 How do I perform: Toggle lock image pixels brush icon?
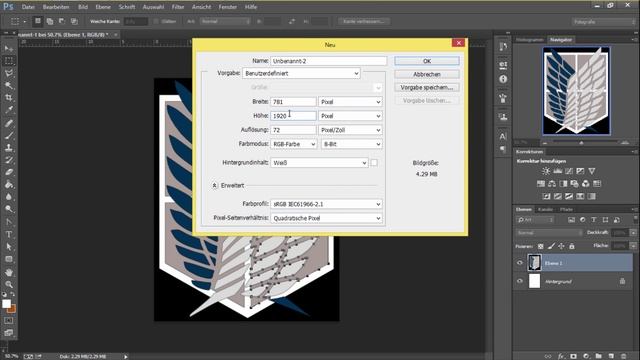[551, 246]
